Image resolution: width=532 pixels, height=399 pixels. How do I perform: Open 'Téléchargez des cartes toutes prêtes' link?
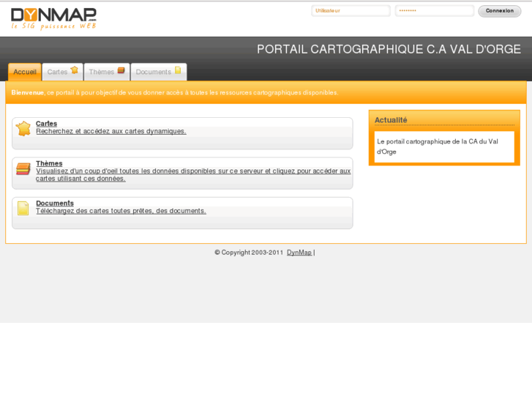click(121, 211)
